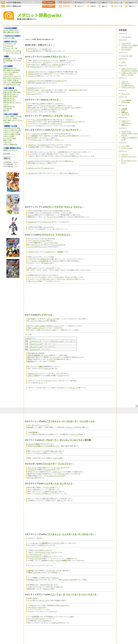Click edit pencil next to VSカガミヤマ heading
This screenshot has height=644, width=138.
coord(74,484)
